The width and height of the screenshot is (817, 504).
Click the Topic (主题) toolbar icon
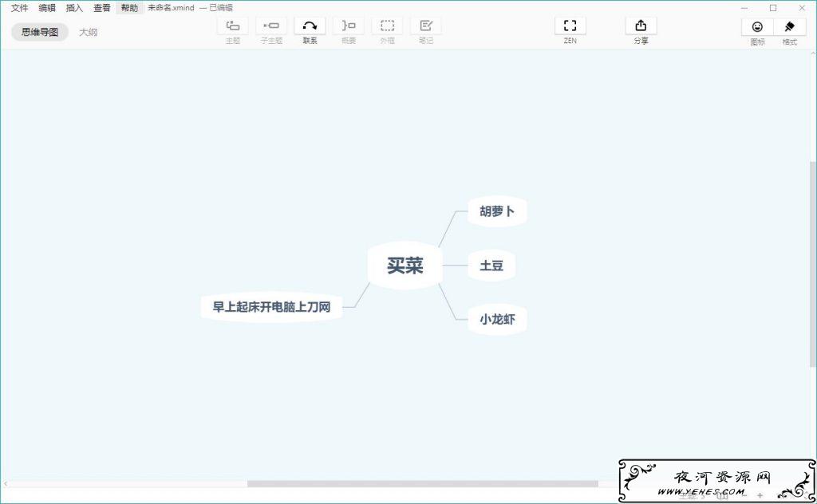(x=232, y=26)
